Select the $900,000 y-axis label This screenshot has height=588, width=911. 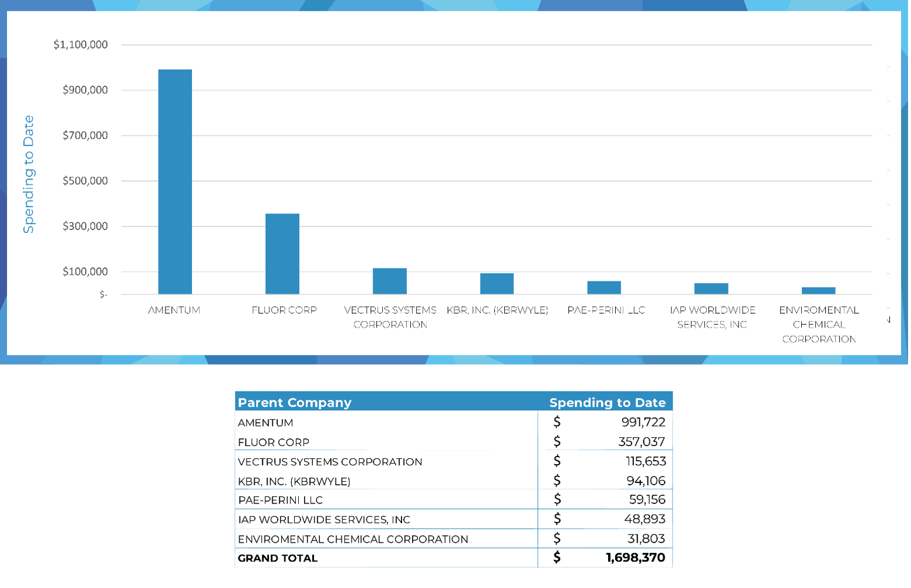click(x=85, y=90)
